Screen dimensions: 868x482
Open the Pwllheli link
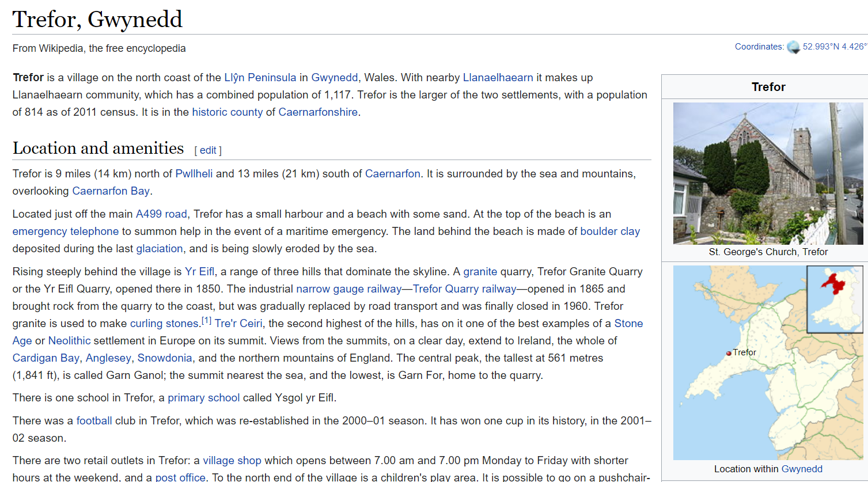[x=194, y=174]
